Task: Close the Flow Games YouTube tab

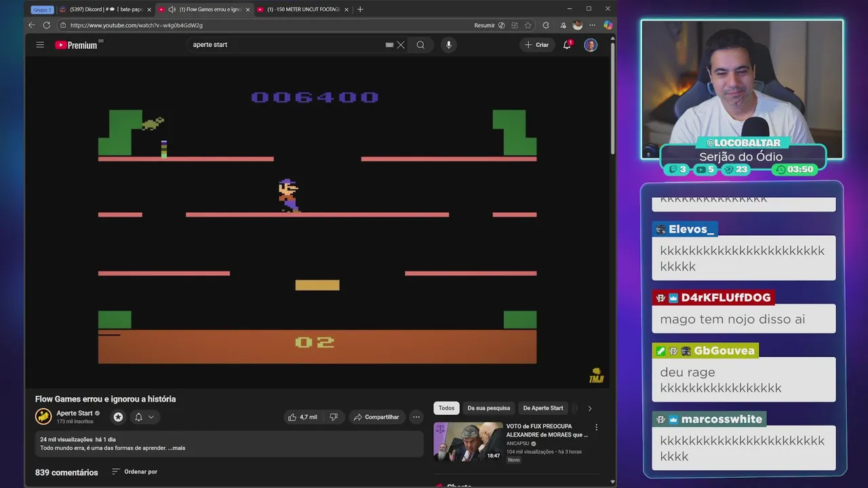Action: (248, 9)
